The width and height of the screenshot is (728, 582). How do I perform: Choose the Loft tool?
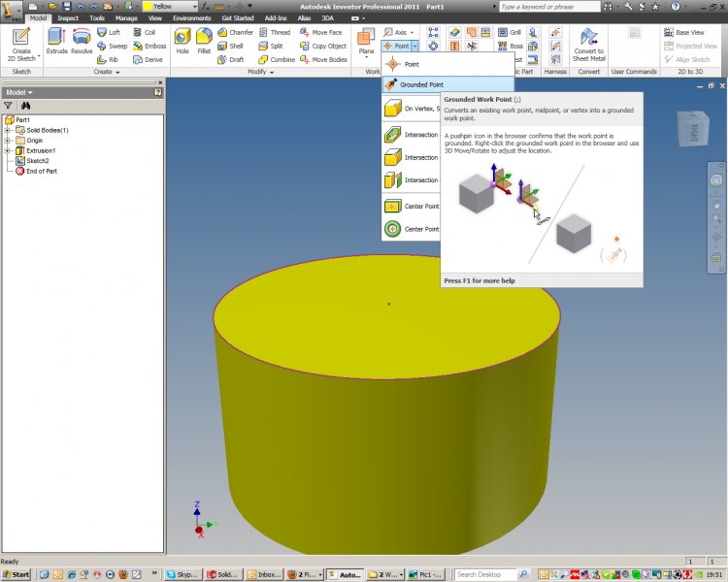(x=109, y=32)
